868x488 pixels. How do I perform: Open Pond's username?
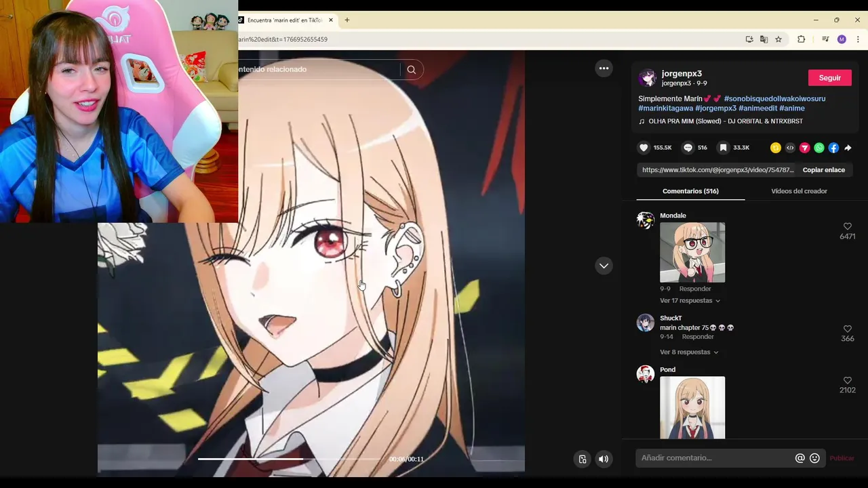coord(667,370)
